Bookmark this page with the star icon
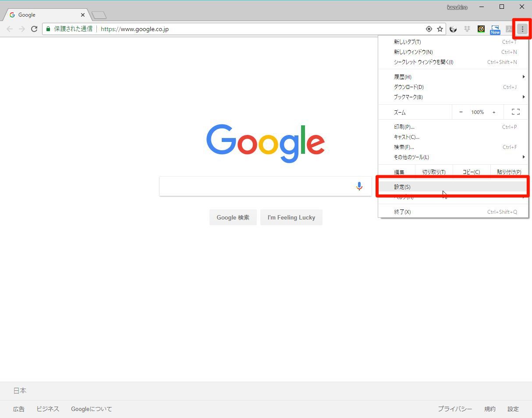 (440, 29)
